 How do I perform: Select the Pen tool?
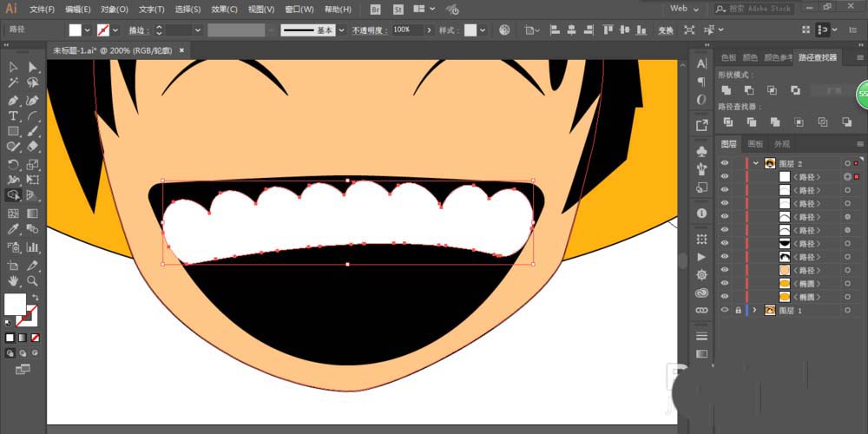point(13,101)
